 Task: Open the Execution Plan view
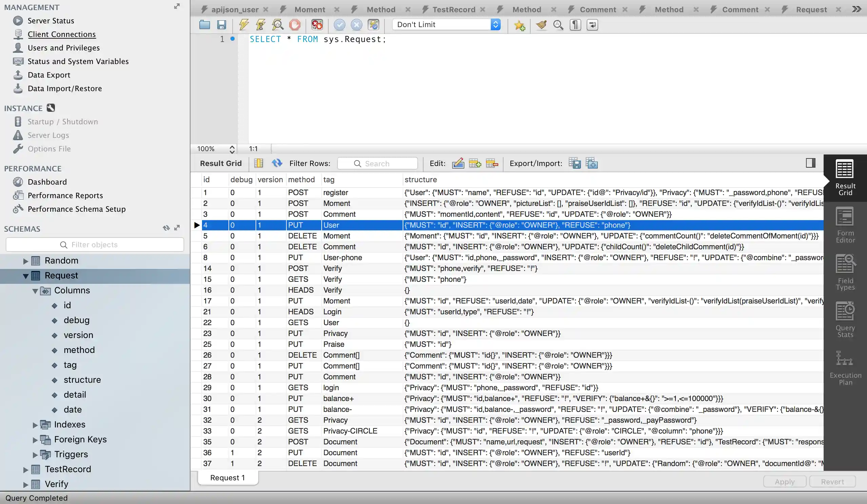click(x=845, y=368)
